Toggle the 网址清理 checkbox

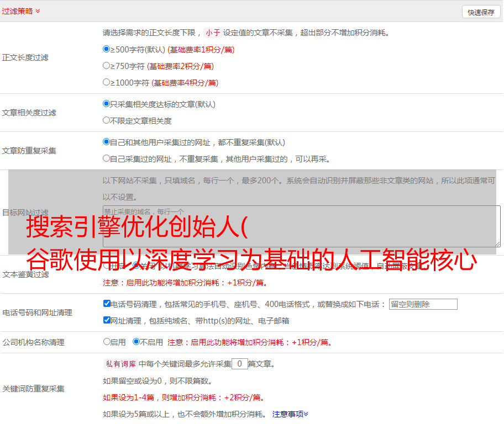107,320
